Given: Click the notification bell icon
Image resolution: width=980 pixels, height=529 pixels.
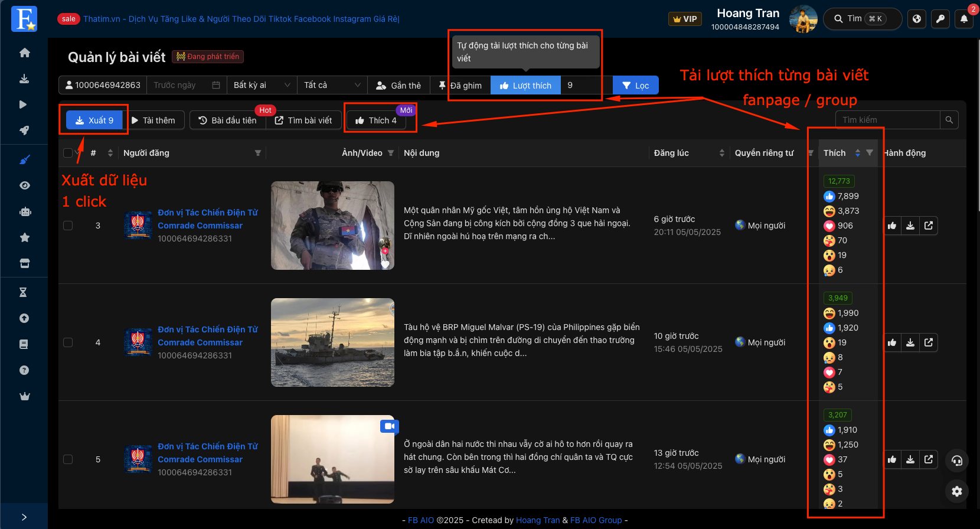Looking at the screenshot, I should pos(963,19).
